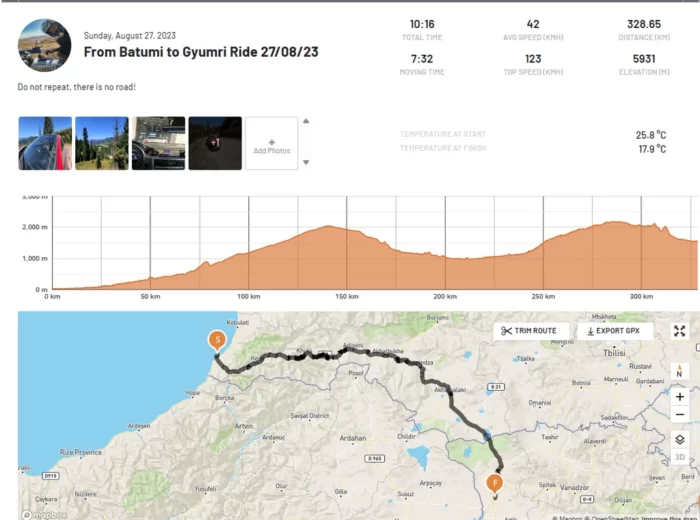Zoom in on the map
Viewport: 700px width, 520px height.
pyautogui.click(x=680, y=397)
